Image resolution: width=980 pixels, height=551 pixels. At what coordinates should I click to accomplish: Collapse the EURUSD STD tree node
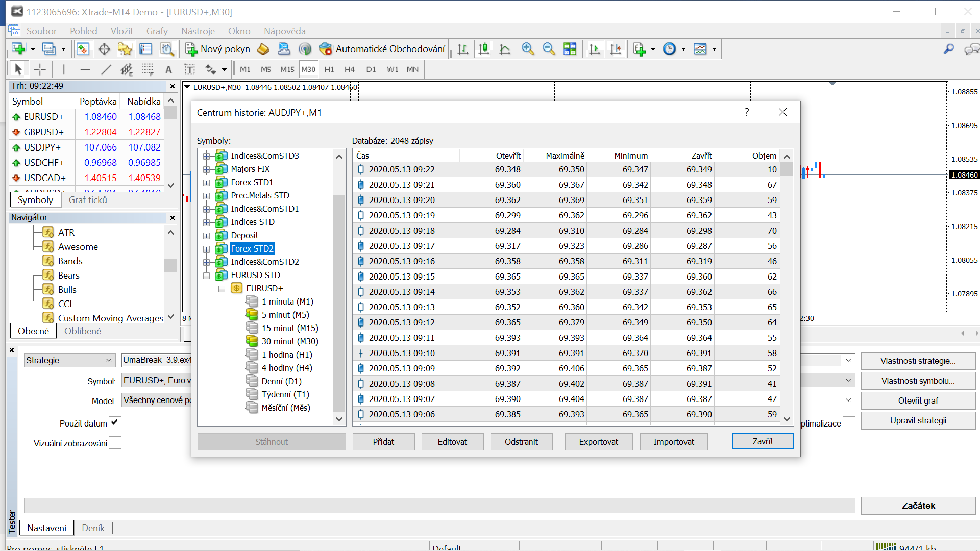tap(206, 275)
